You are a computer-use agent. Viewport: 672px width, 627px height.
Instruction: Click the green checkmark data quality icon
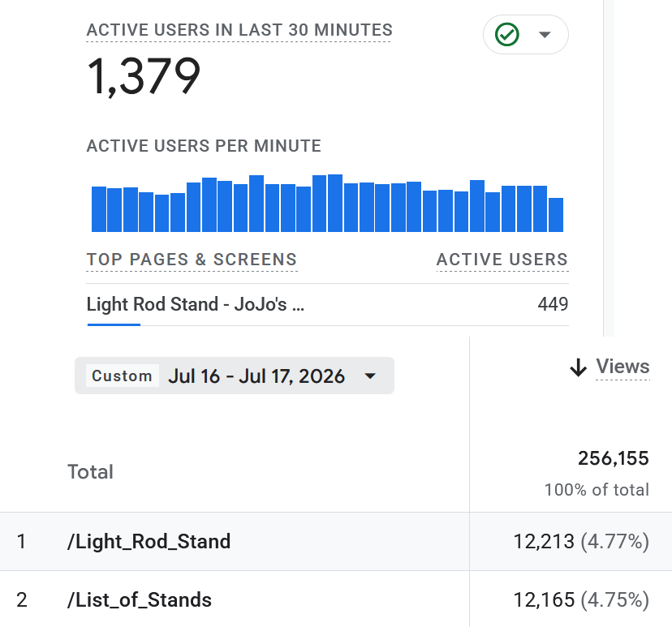click(x=507, y=34)
